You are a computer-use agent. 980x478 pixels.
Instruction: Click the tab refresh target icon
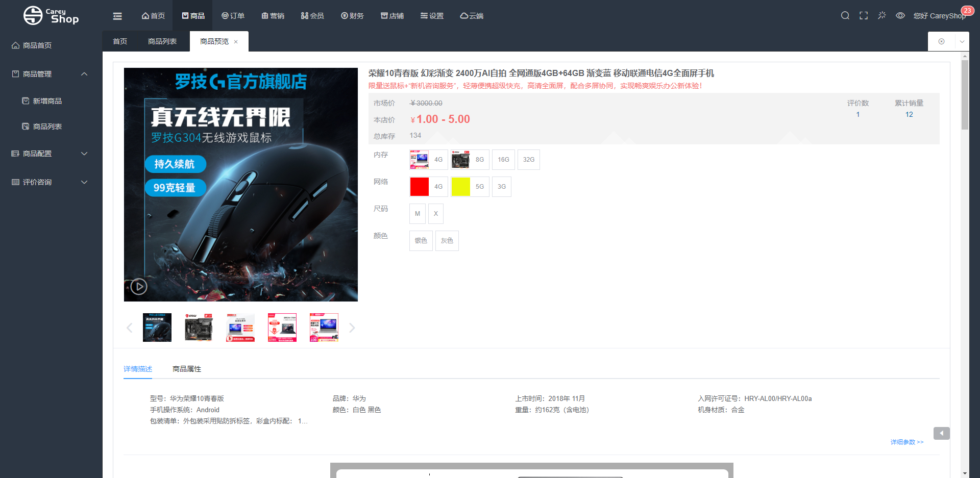(941, 41)
